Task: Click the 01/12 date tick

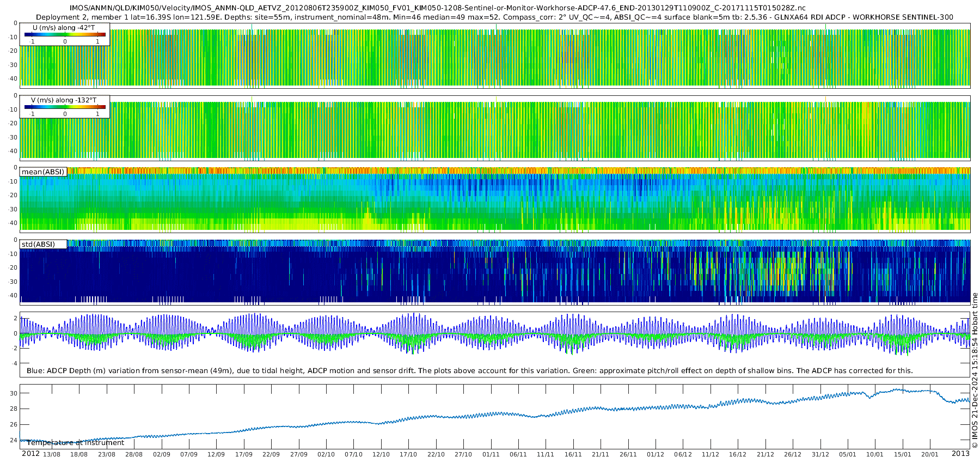Action: [x=656, y=454]
